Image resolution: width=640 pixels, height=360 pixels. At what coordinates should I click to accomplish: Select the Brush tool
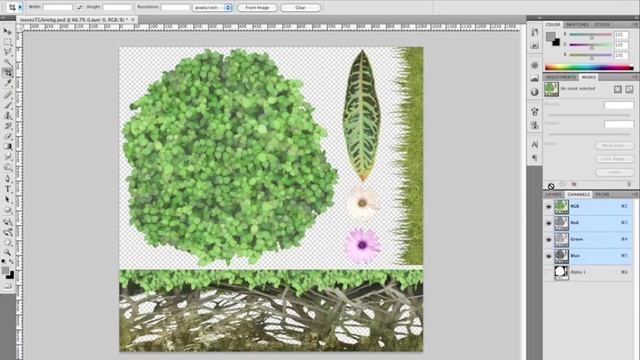7,105
